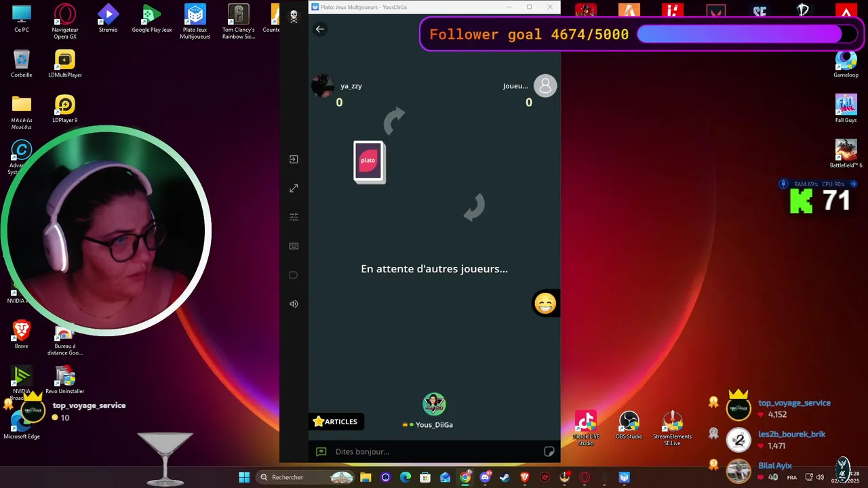Click 'En attente d'autres joueurs...' text
This screenshot has width=868, height=488.
tap(434, 269)
